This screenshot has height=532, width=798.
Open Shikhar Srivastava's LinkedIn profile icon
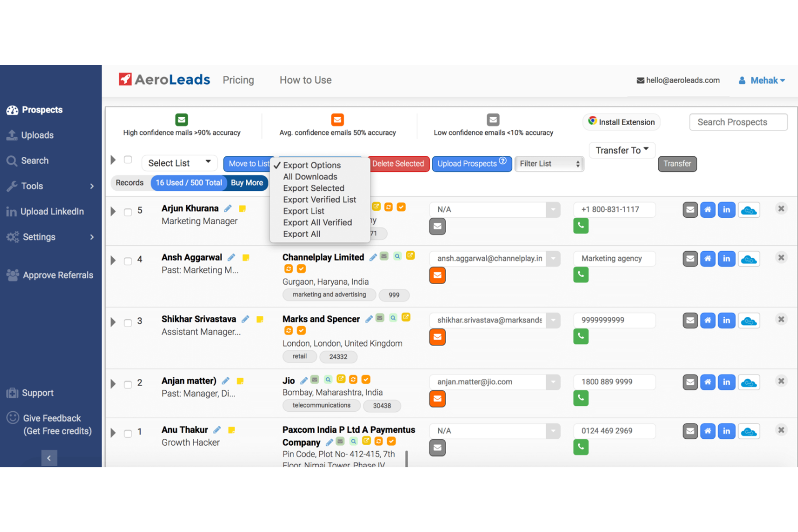[726, 320]
